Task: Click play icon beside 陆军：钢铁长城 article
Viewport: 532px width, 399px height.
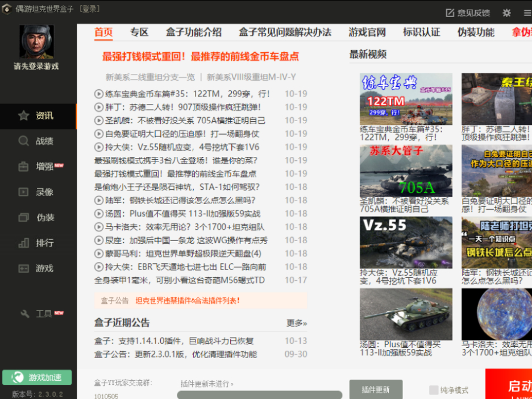Action: pyautogui.click(x=98, y=200)
